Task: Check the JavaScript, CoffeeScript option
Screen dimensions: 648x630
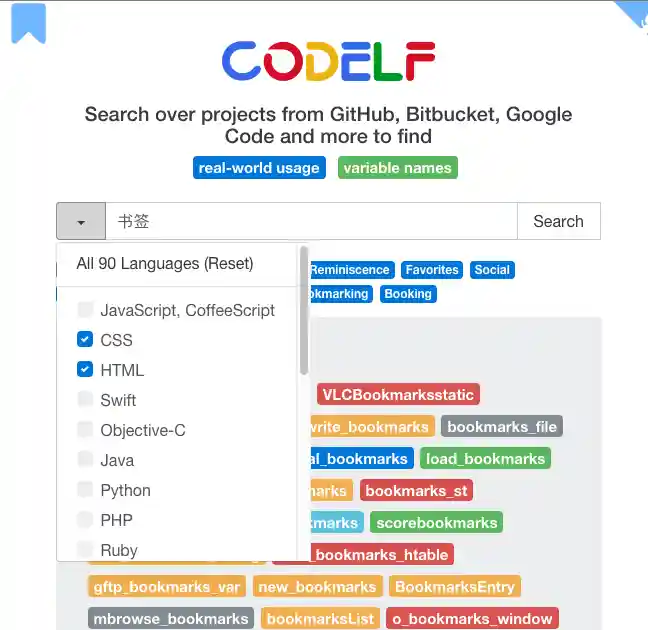Action: click(x=85, y=310)
